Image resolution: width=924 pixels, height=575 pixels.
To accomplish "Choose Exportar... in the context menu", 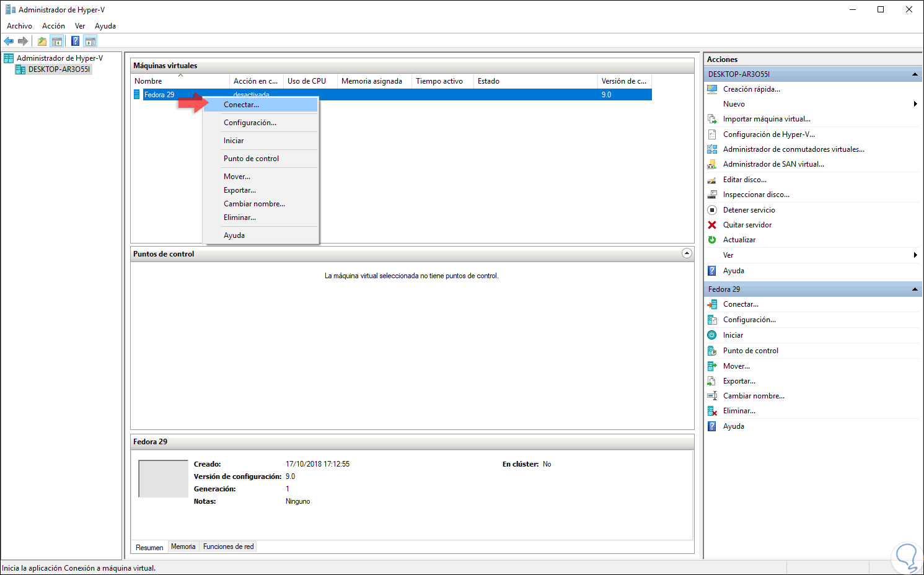I will [260, 190].
